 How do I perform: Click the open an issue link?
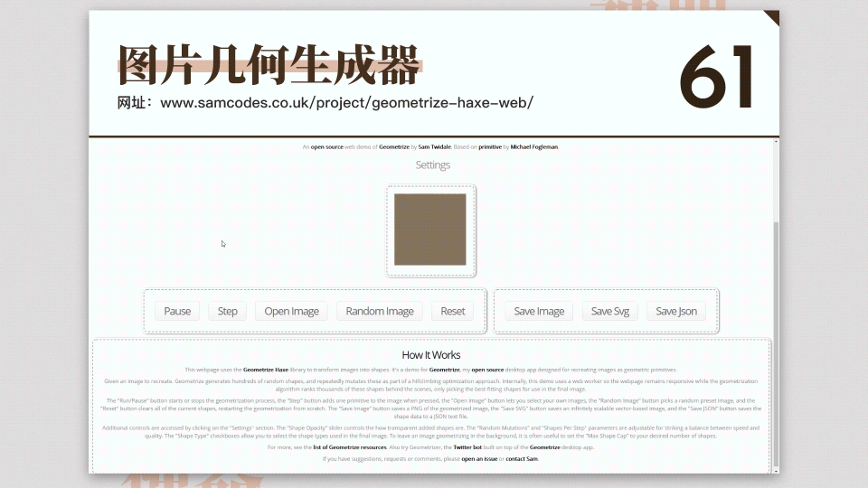coord(479,459)
